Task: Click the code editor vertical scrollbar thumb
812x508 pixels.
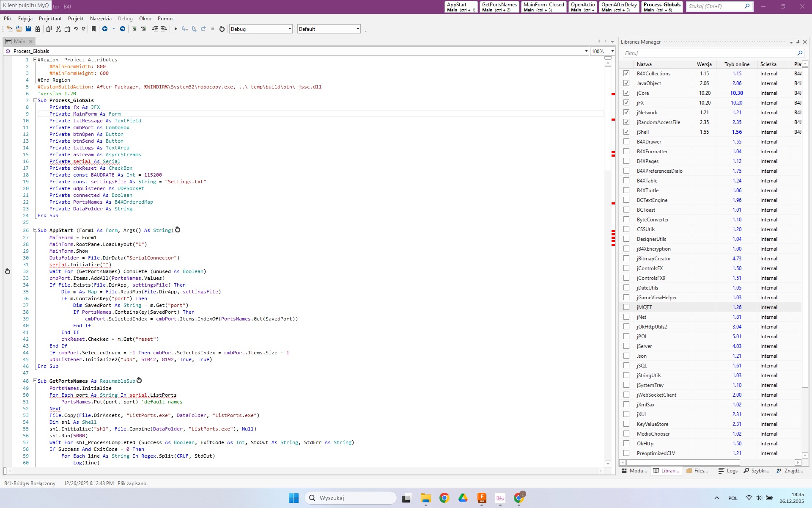Action: pyautogui.click(x=608, y=119)
